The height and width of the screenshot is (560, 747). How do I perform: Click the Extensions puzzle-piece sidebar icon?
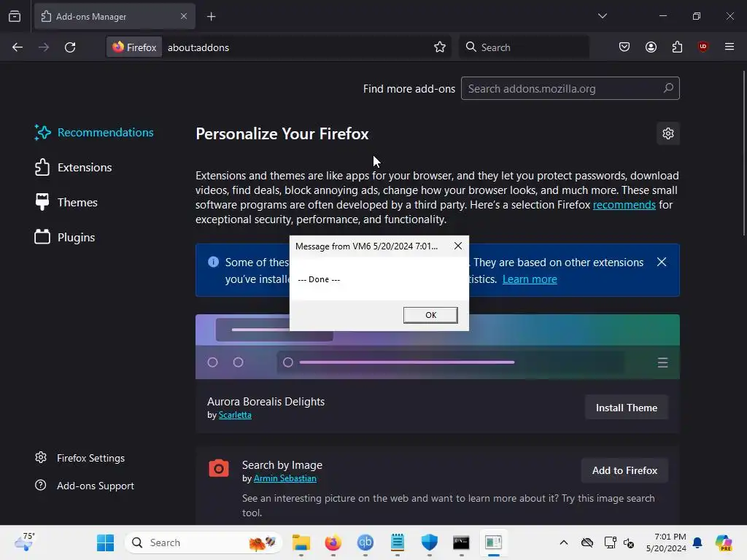coord(42,168)
